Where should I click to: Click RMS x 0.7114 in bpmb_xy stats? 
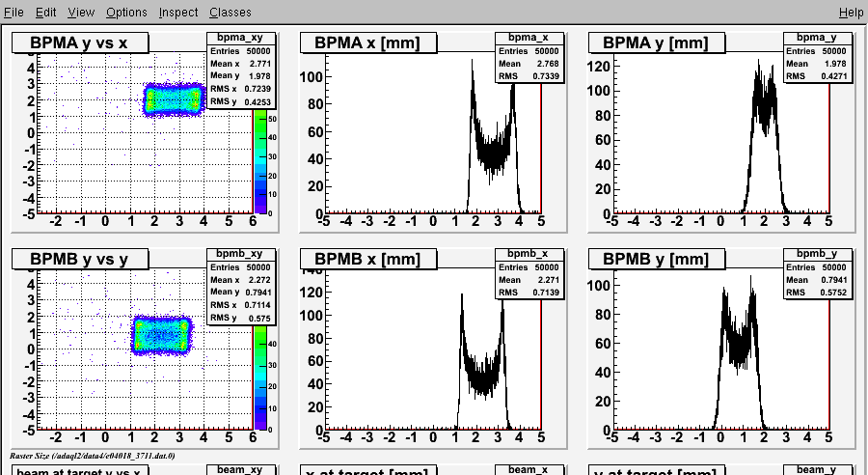click(240, 305)
